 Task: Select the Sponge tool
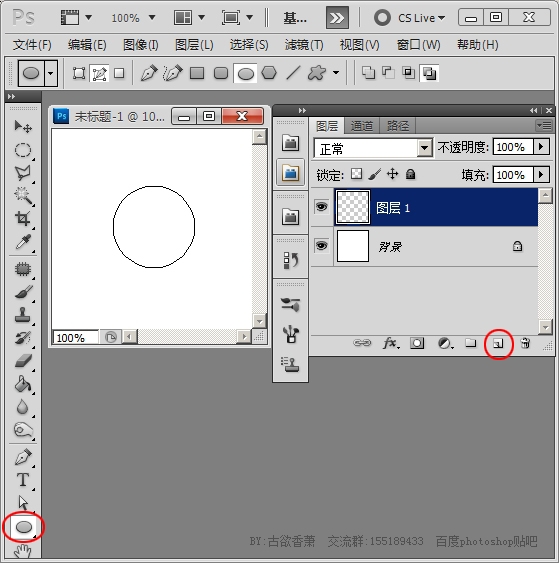(x=23, y=430)
